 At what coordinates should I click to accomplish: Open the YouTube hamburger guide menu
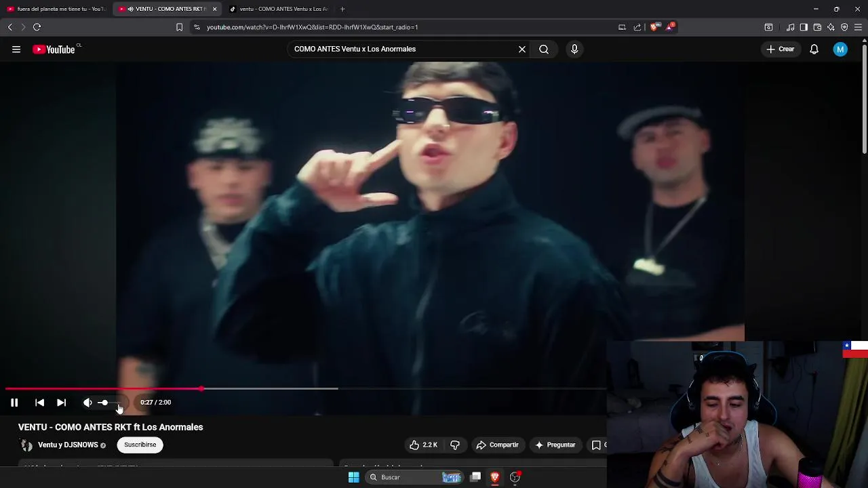point(16,49)
